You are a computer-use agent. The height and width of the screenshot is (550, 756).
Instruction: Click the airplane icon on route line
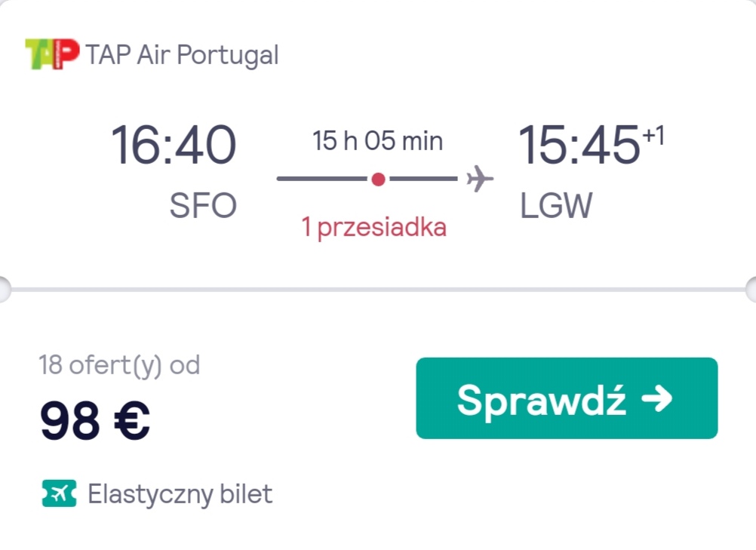(480, 179)
